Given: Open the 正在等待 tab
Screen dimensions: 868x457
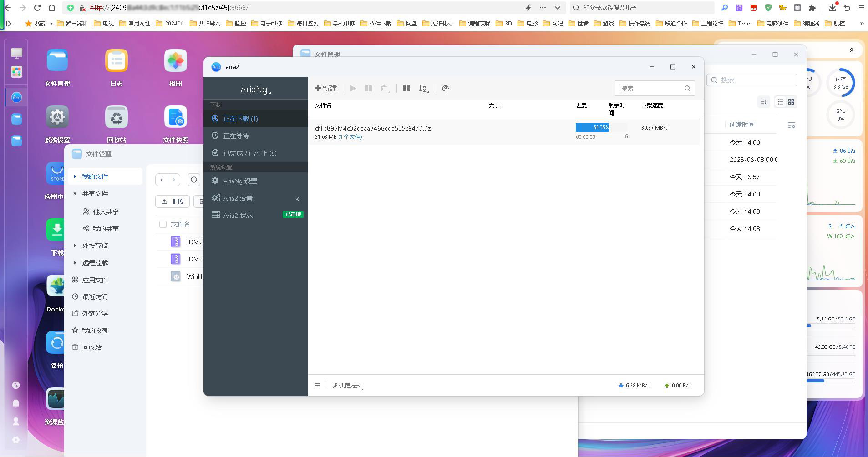Looking at the screenshot, I should pyautogui.click(x=256, y=136).
